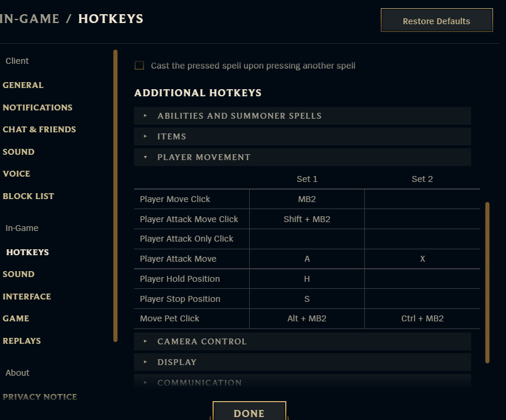Switch to in-game Interface settings
The height and width of the screenshot is (420, 506).
27,297
